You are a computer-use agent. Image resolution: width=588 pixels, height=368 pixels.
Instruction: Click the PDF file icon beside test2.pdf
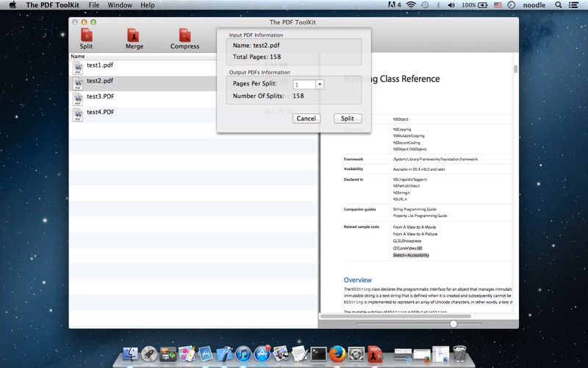(x=78, y=84)
